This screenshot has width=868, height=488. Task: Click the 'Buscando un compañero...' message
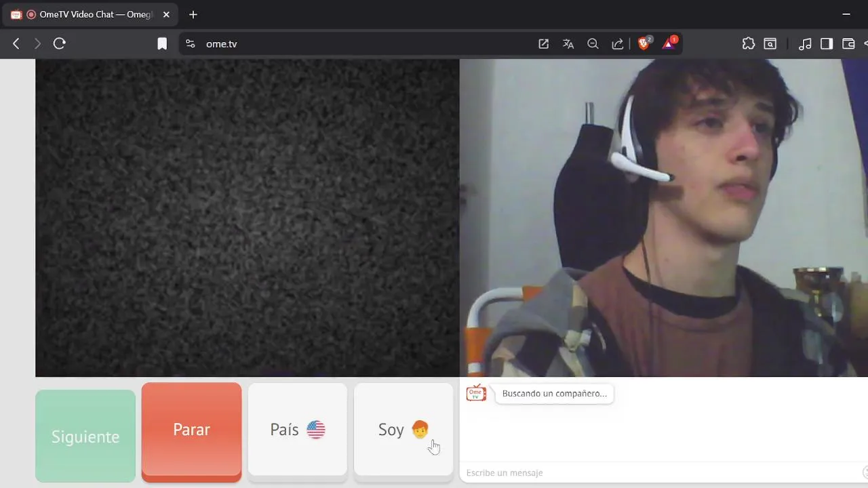[x=555, y=393]
